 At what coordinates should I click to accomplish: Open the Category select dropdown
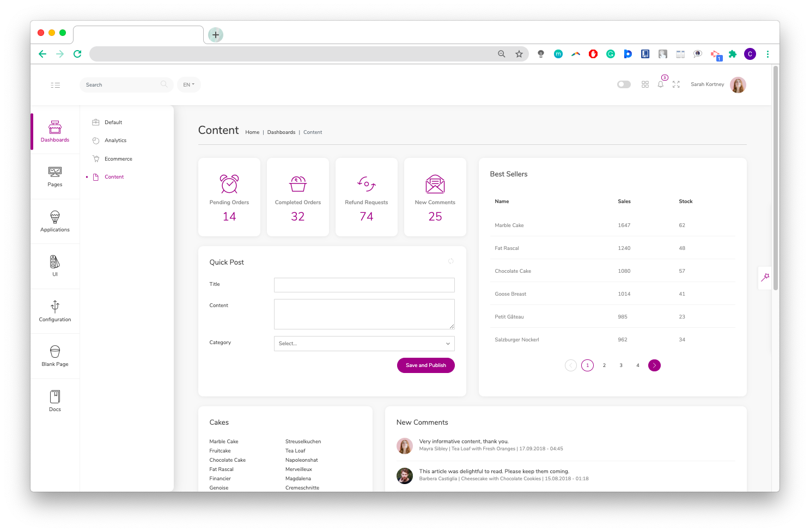(x=364, y=344)
